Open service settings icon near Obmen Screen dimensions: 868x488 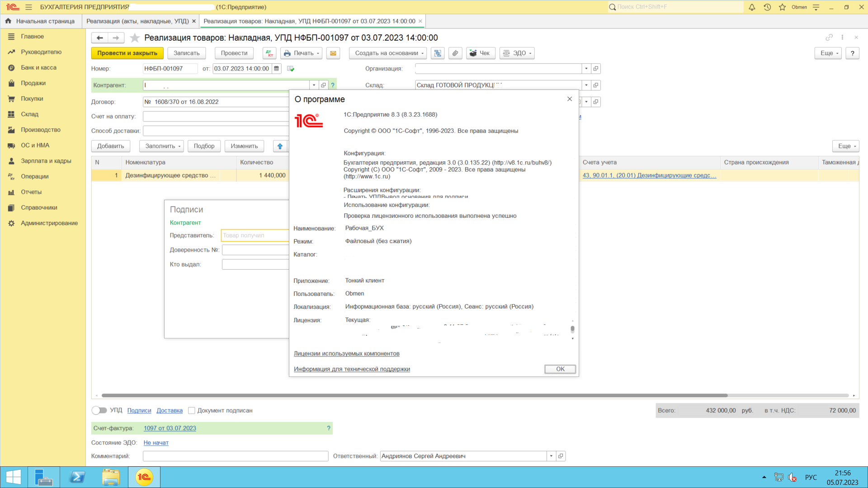pyautogui.click(x=816, y=7)
